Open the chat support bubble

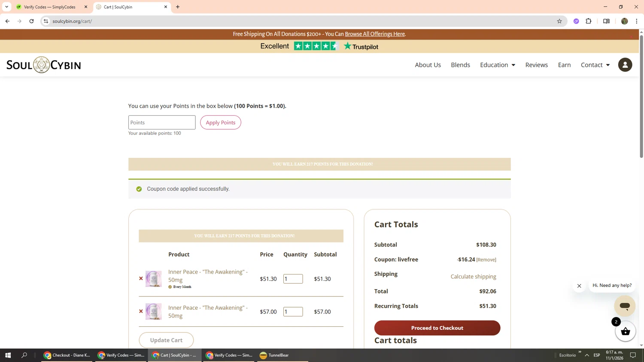click(x=625, y=306)
